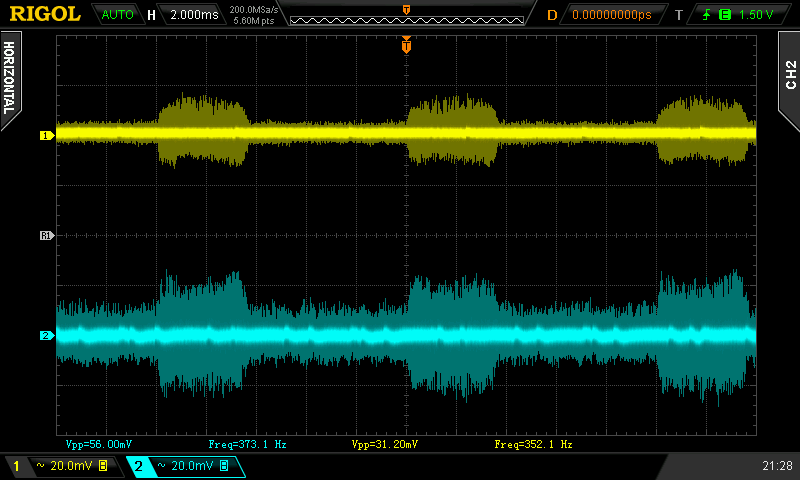Toggle channel 1 via its bottom label

click(16, 466)
